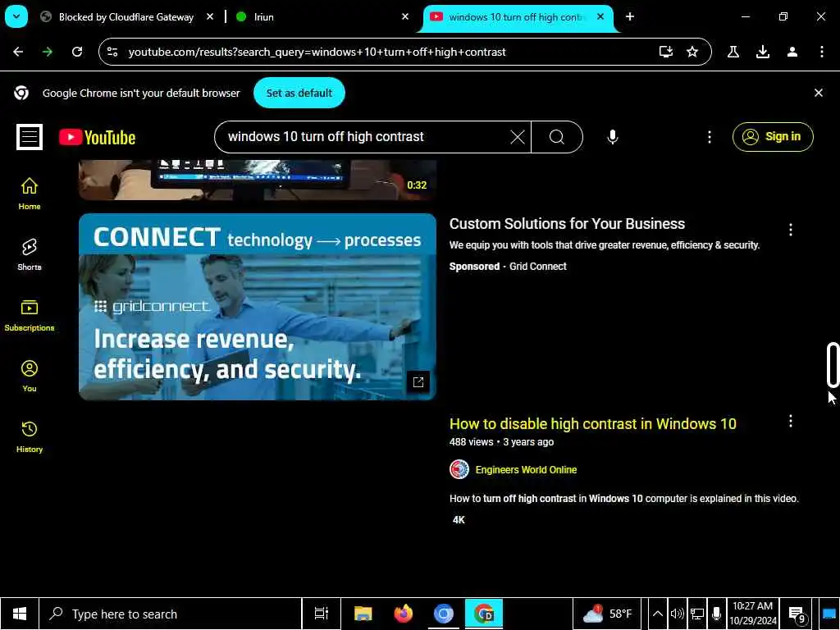This screenshot has height=630, width=840.
Task: Bookmark this page with the star
Action: tap(692, 52)
